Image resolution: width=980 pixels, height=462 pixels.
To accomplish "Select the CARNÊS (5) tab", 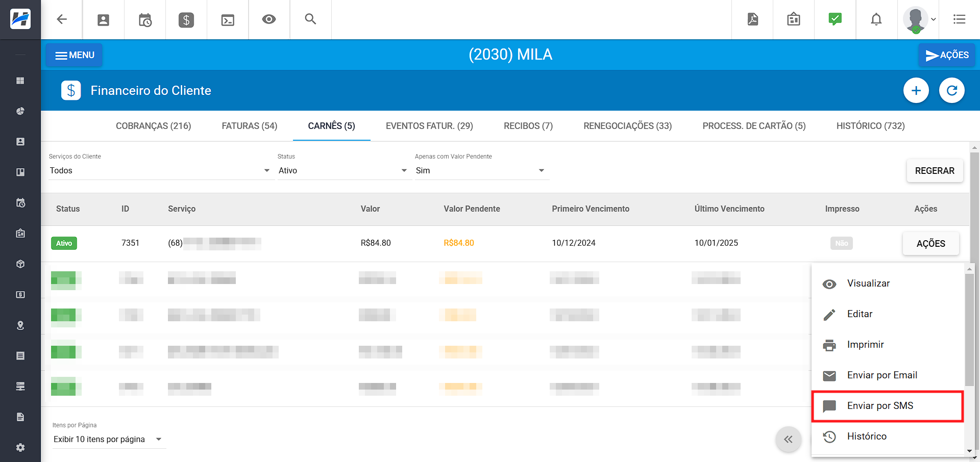I will pos(332,126).
